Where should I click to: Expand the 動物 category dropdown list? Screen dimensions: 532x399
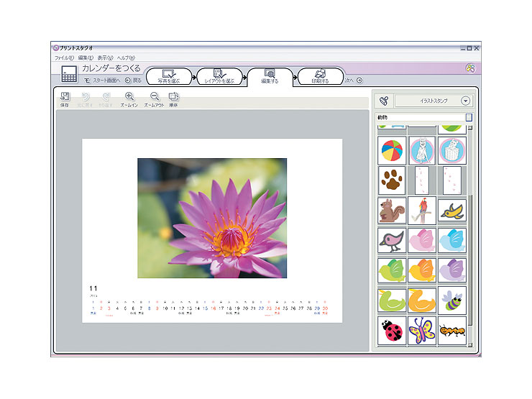click(x=469, y=117)
